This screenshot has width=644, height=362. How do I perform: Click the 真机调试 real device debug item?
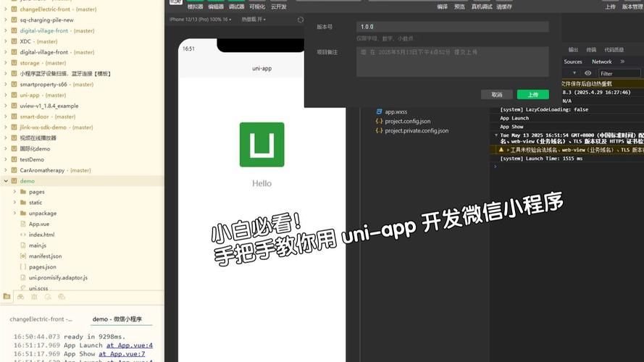point(482,7)
